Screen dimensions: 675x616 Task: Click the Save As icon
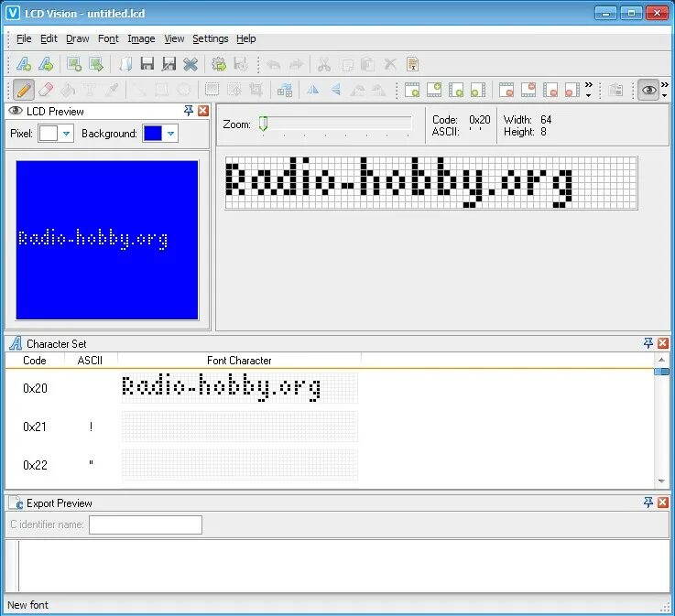click(169, 64)
